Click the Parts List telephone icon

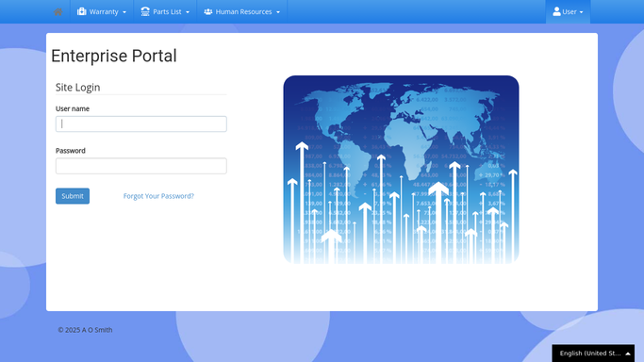pos(145,11)
